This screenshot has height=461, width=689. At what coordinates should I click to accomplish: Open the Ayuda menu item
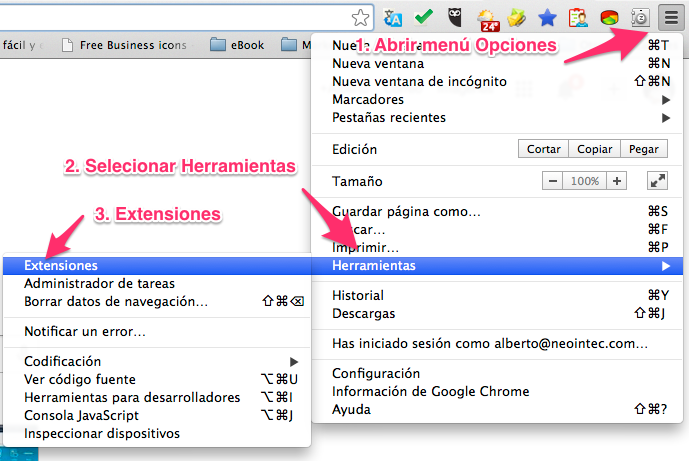(497, 409)
